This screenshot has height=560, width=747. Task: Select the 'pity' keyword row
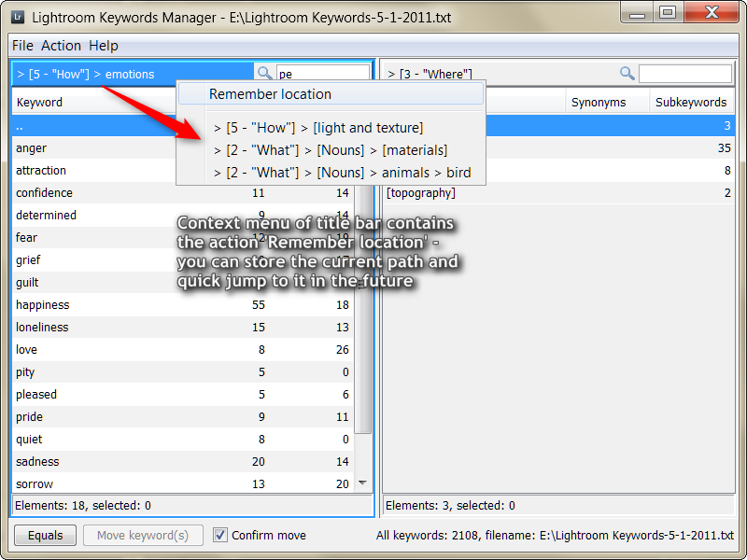point(183,371)
